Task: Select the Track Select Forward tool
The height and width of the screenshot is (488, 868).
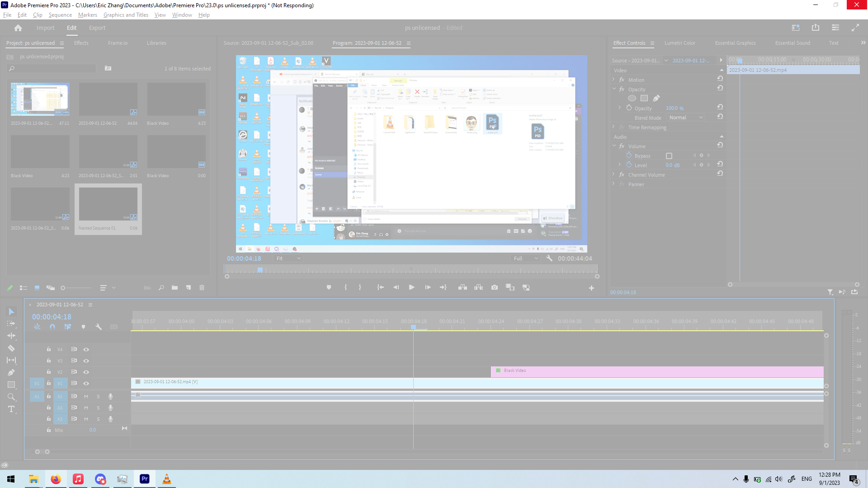Action: pyautogui.click(x=11, y=324)
